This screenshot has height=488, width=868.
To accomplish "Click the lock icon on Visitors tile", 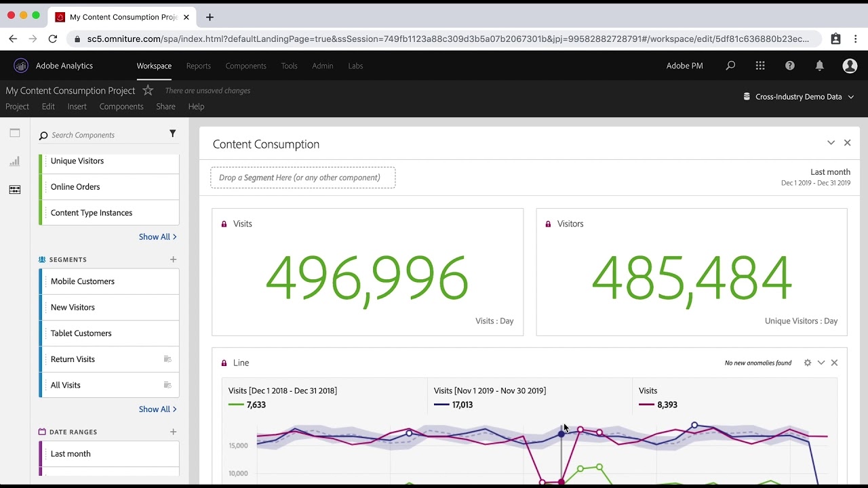I will coord(549,224).
